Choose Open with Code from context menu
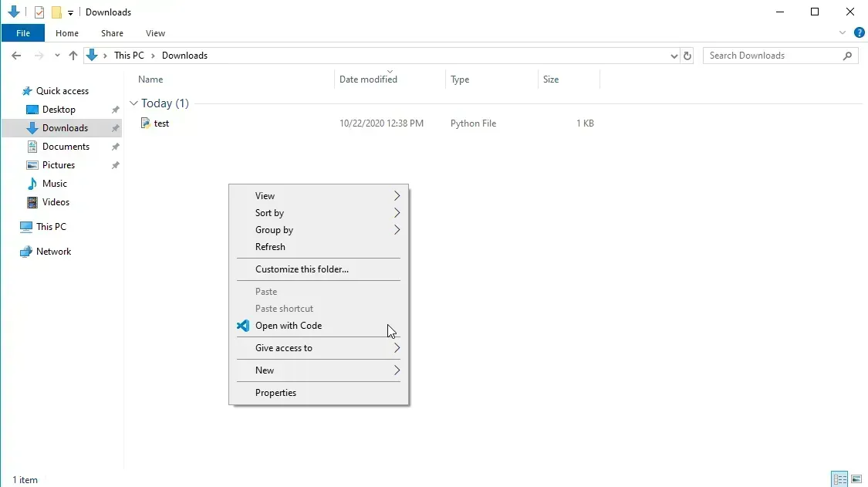Screen dimensions: 868x487 coord(319,326)
